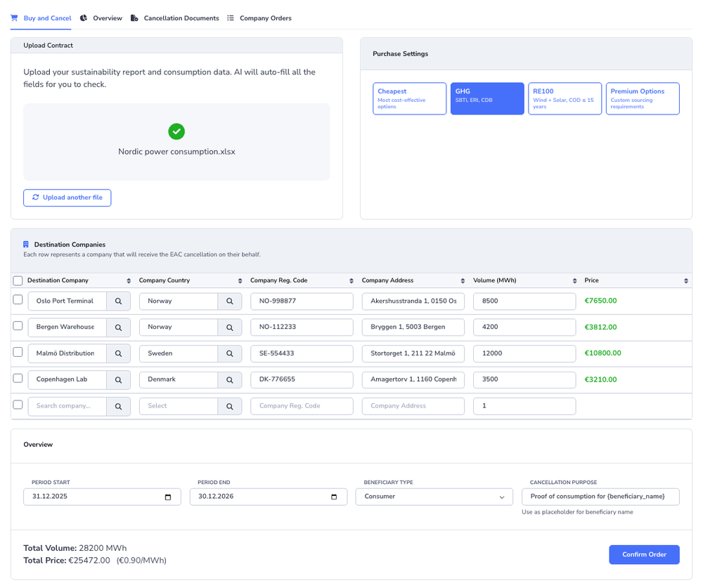The width and height of the screenshot is (703, 588).
Task: Open country search for Oslo Port Terminal row
Action: coord(230,301)
